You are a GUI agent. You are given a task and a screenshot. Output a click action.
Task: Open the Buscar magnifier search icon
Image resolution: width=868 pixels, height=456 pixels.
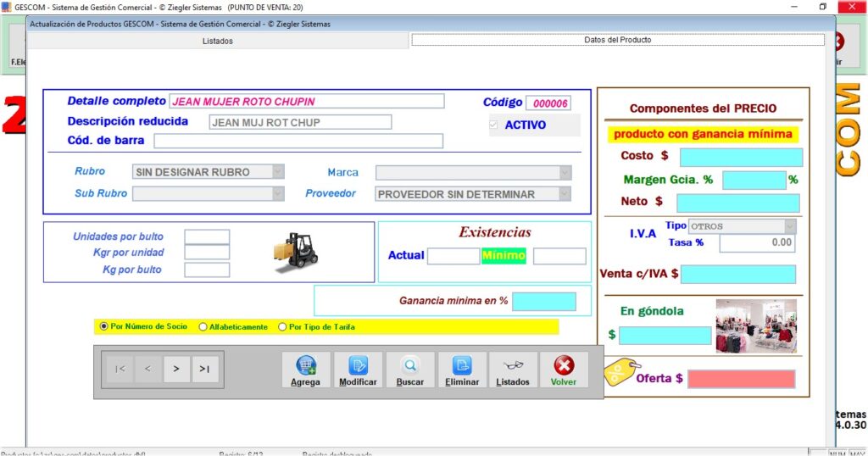[x=410, y=365]
